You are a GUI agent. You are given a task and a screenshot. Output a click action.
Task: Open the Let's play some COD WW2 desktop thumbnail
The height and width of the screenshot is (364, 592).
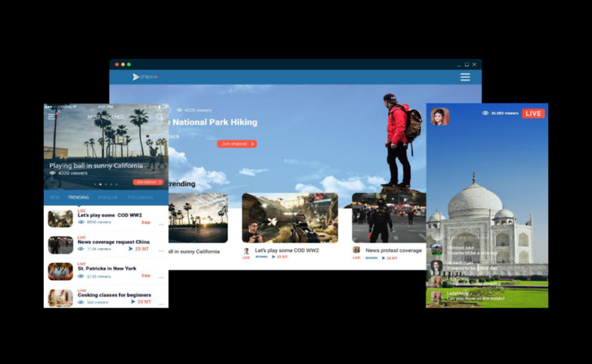(290, 218)
